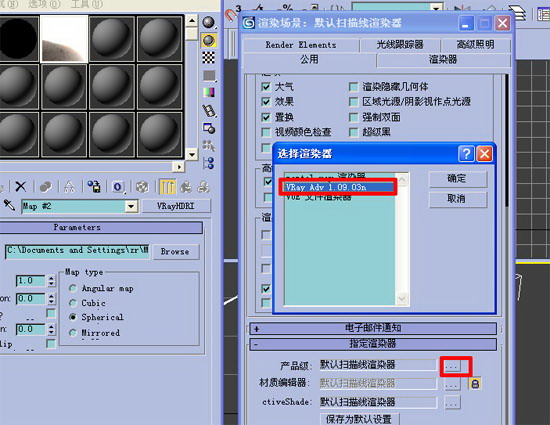Viewport: 550px width, 425px height.
Task: Open the Material/Map Navigator icon
Action: click(x=209, y=163)
